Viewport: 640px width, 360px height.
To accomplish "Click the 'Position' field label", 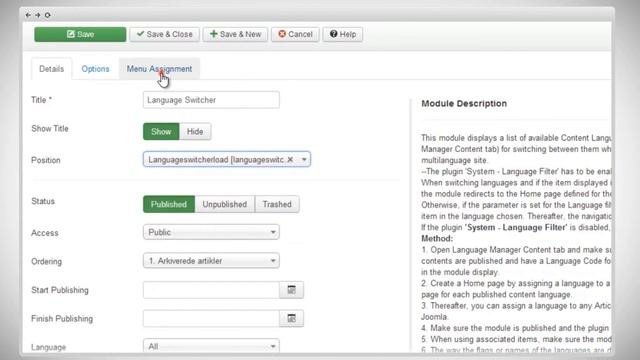I will point(46,160).
